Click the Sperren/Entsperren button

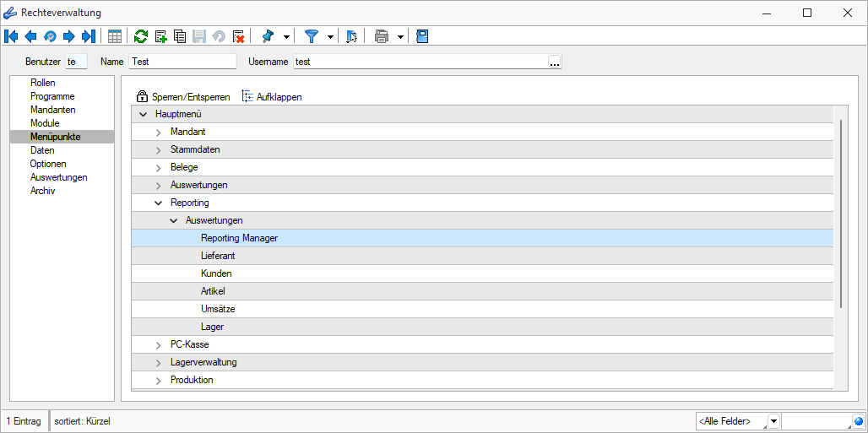183,97
